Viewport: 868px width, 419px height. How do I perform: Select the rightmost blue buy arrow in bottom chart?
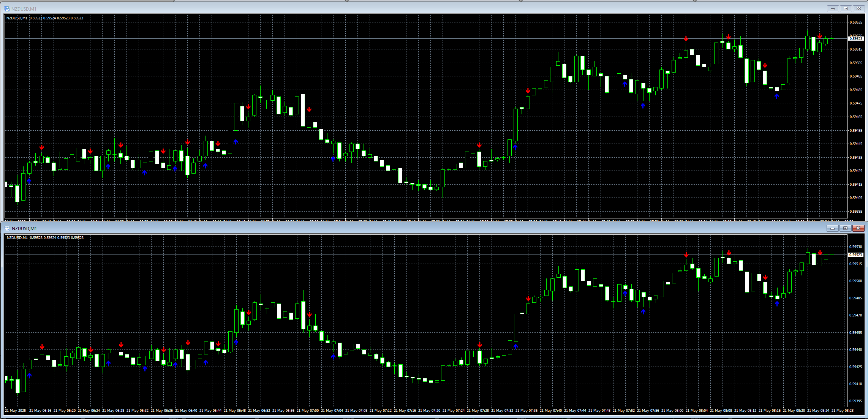click(777, 304)
